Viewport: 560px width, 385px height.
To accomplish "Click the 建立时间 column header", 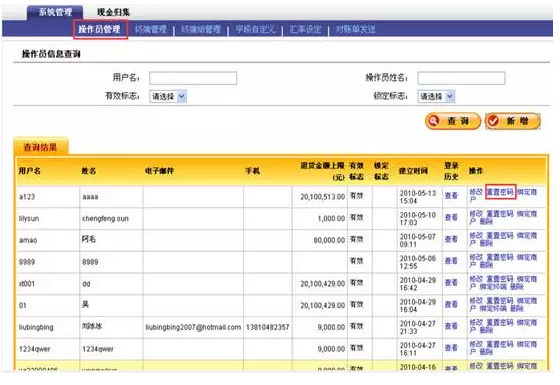I will (x=413, y=171).
